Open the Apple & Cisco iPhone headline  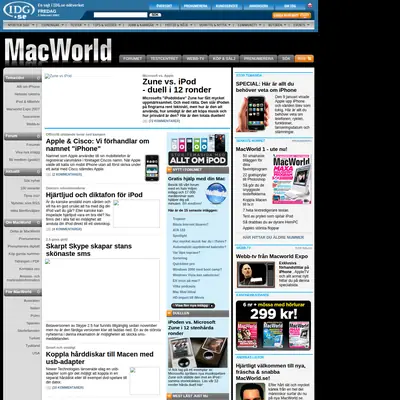click(98, 145)
